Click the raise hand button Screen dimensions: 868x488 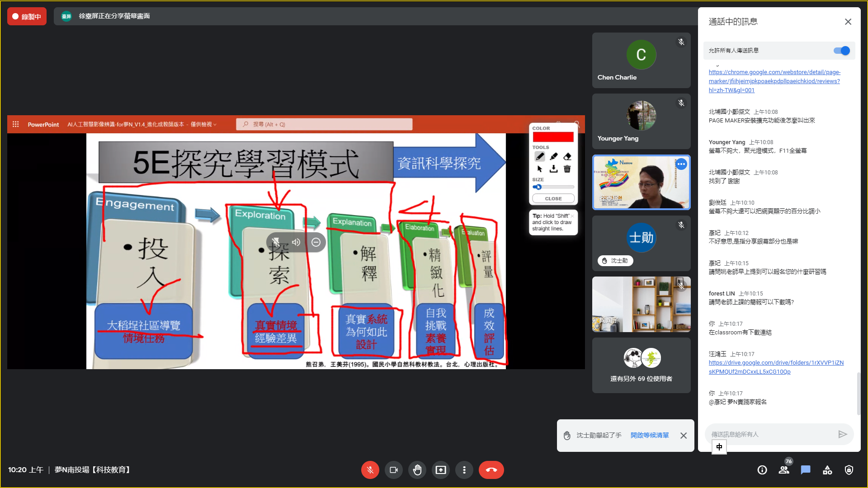[x=417, y=470]
